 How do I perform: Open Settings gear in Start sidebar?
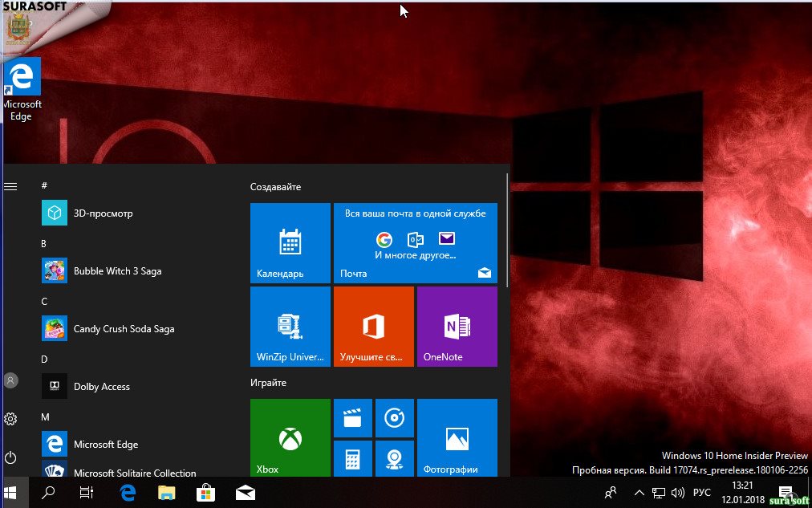point(10,419)
